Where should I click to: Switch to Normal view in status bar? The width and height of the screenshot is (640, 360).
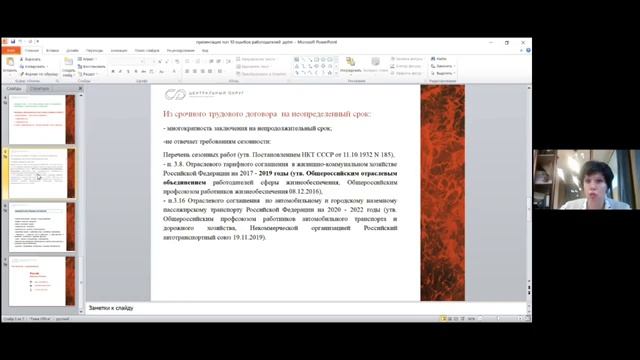(x=443, y=318)
